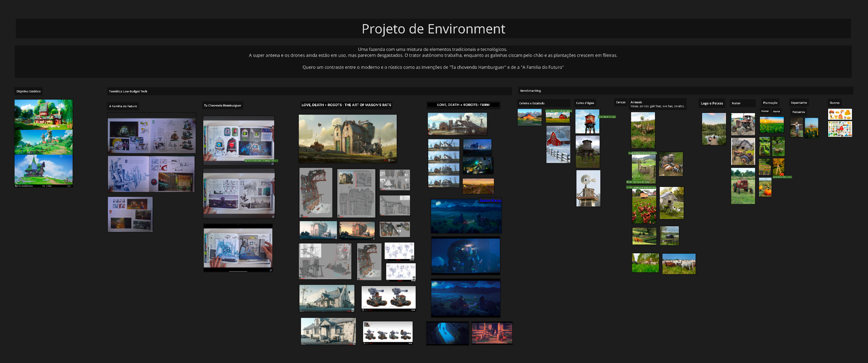Select the 'Cercas' label
This screenshot has height=363, width=868.
(621, 102)
